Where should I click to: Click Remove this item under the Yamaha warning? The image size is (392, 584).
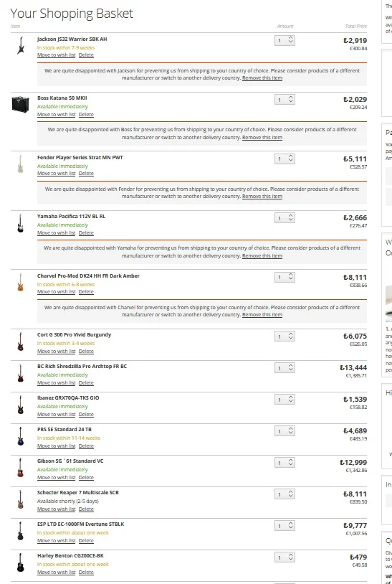coord(262,256)
